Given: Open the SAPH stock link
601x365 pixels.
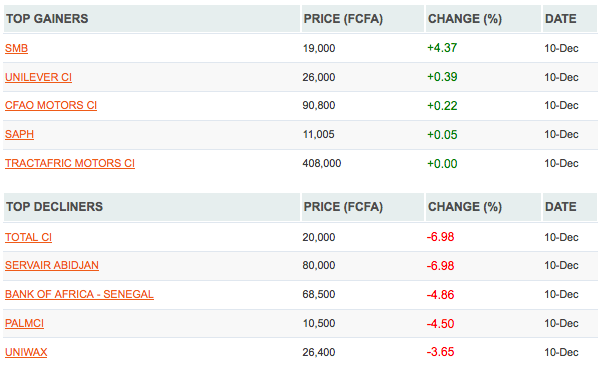Looking at the screenshot, I should (20, 135).
